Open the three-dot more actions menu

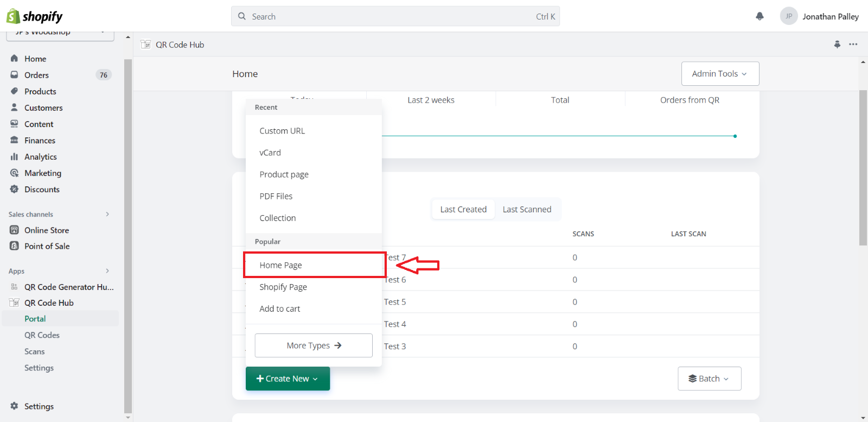tap(853, 45)
